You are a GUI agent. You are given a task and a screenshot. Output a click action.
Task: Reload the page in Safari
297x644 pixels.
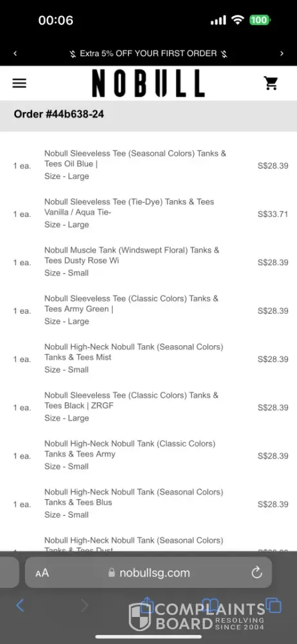(x=257, y=572)
